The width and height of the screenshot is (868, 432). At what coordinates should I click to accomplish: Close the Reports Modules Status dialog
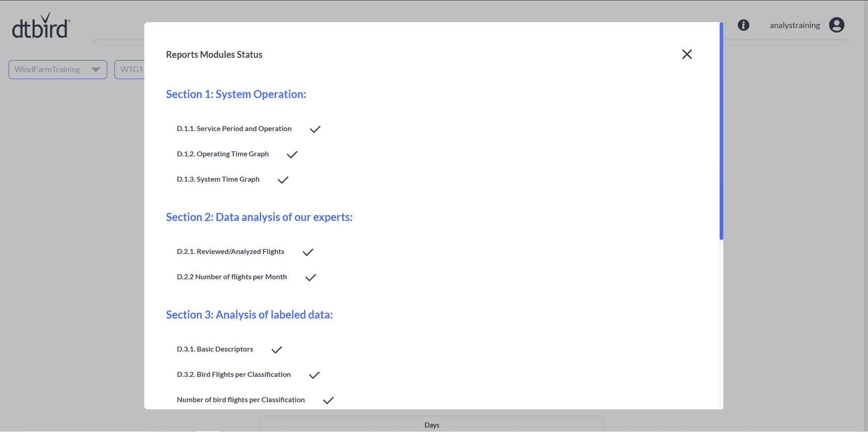[x=687, y=54]
